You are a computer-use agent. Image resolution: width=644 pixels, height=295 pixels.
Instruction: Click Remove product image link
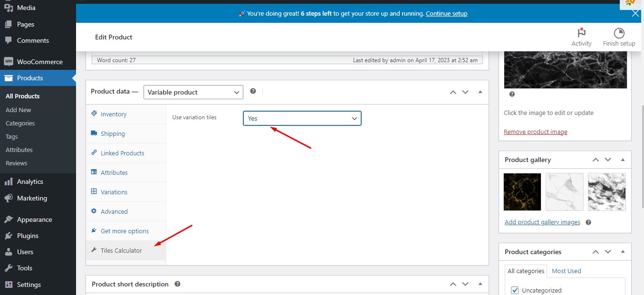pyautogui.click(x=535, y=132)
